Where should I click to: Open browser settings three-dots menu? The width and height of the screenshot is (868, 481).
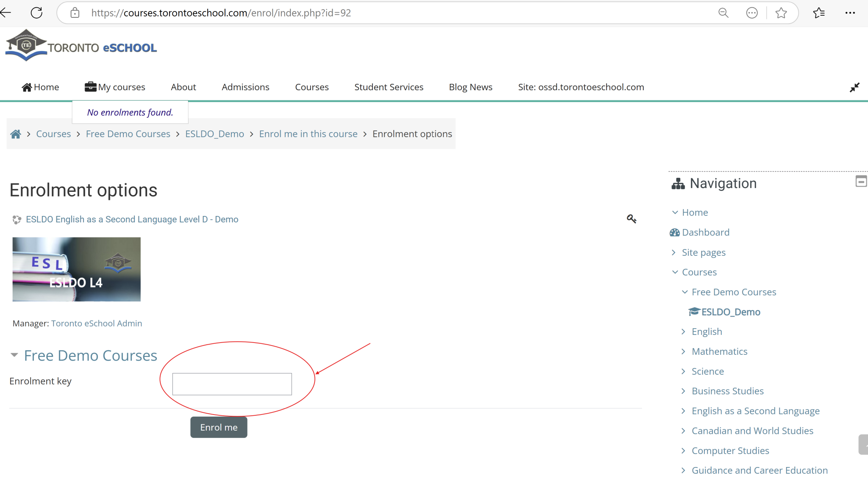click(850, 13)
